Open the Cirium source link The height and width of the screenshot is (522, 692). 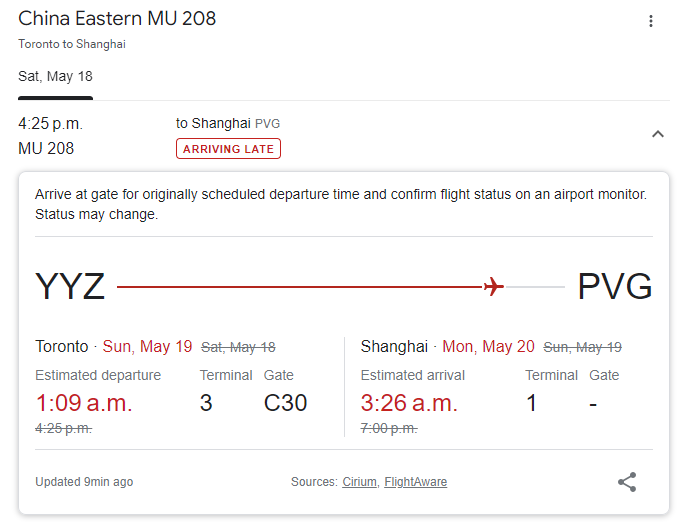click(359, 482)
